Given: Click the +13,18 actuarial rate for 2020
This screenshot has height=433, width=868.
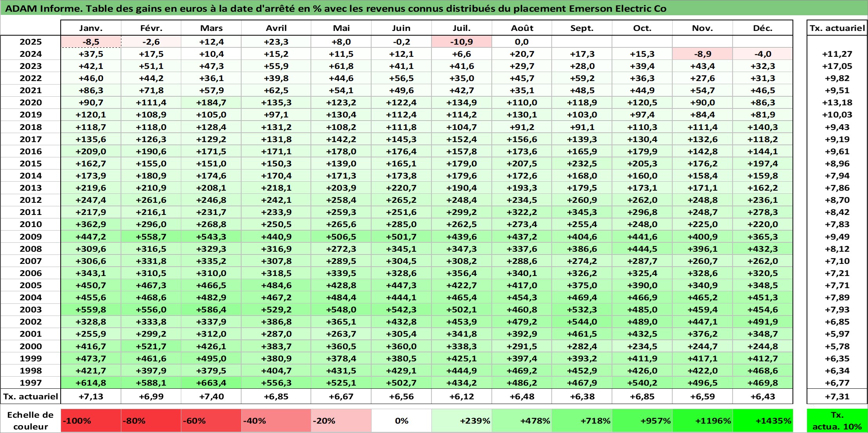Looking at the screenshot, I should coord(837,103).
